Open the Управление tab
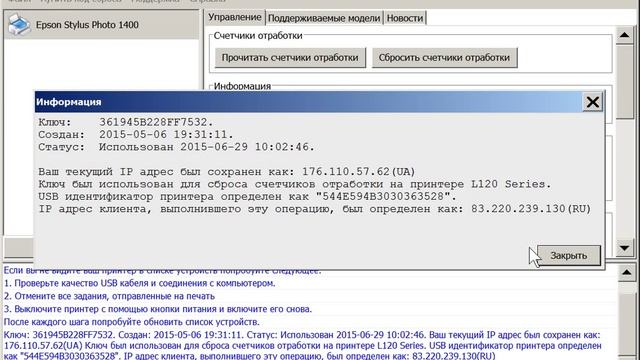Image resolution: width=640 pixels, height=360 pixels. (235, 18)
